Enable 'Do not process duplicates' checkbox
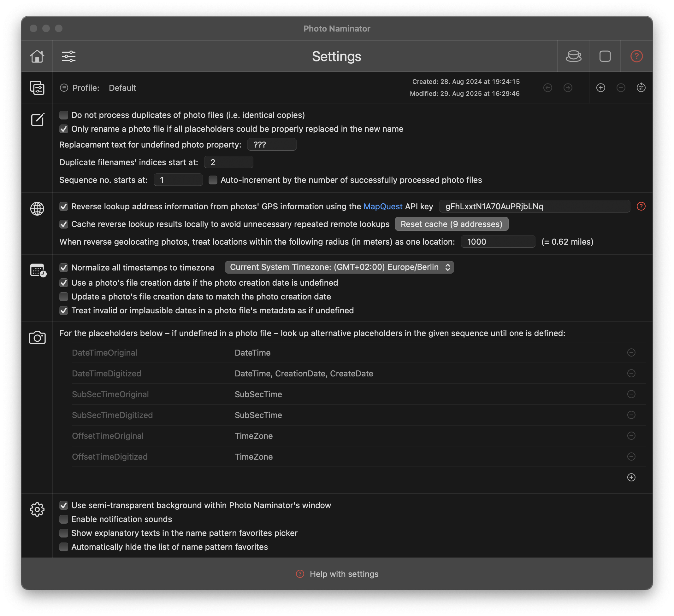 [63, 115]
